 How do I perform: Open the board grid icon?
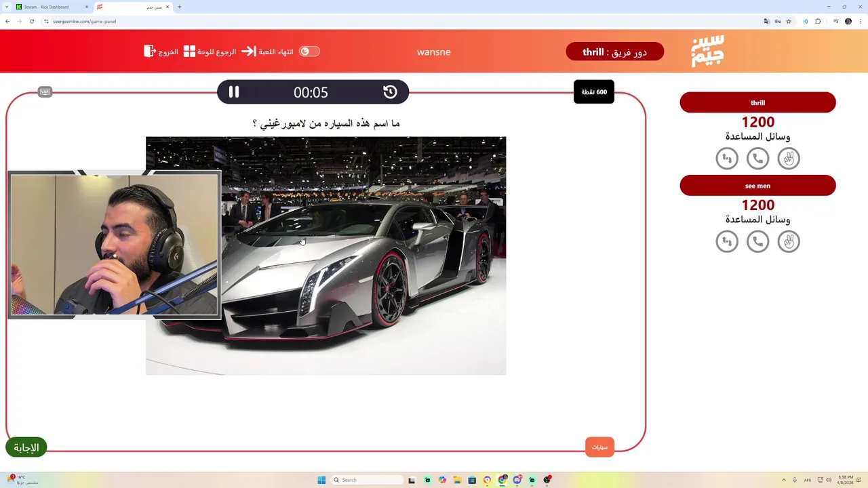pos(189,52)
